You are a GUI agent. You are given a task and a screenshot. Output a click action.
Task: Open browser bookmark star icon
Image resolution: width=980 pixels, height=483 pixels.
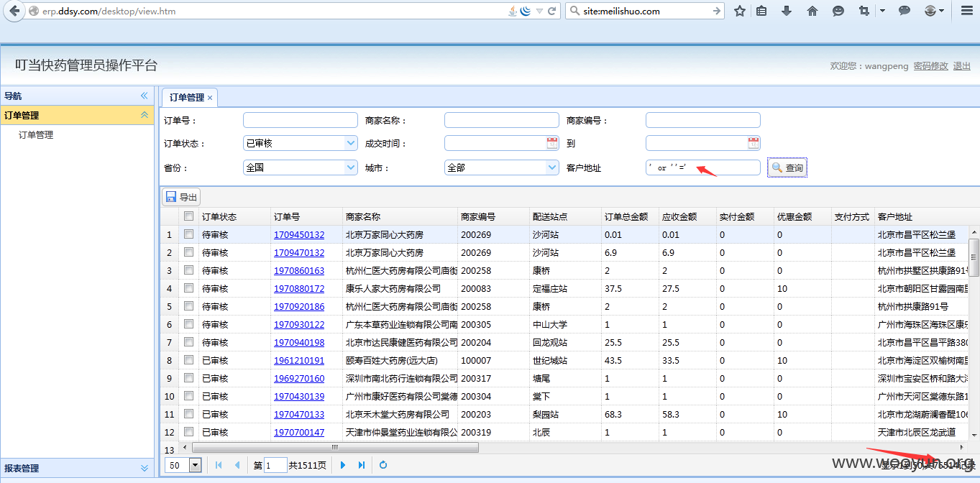pyautogui.click(x=739, y=11)
